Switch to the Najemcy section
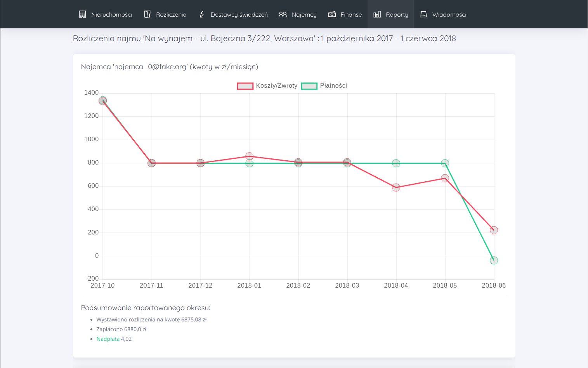The height and width of the screenshot is (368, 588). tap(298, 14)
